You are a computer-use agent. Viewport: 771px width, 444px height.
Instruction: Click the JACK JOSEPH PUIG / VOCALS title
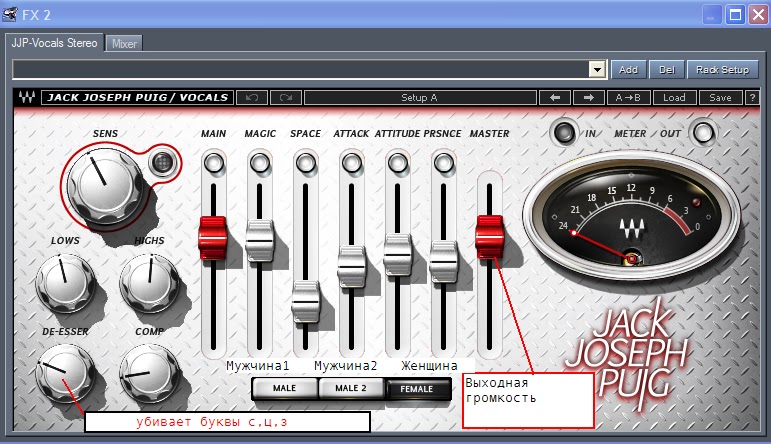[x=137, y=97]
